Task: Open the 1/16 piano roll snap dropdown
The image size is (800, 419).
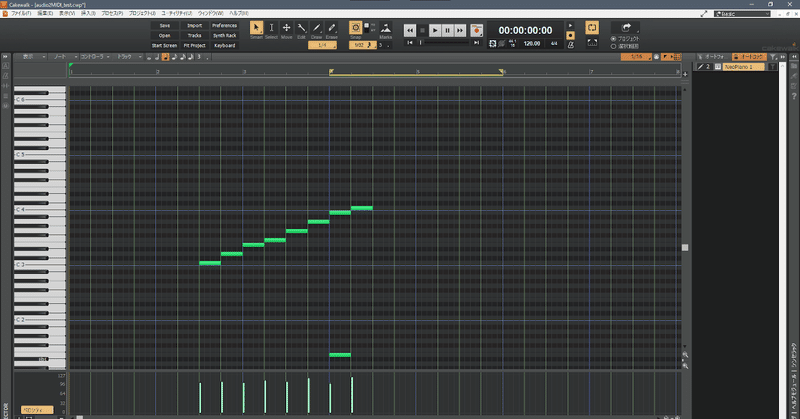Action: click(636, 57)
